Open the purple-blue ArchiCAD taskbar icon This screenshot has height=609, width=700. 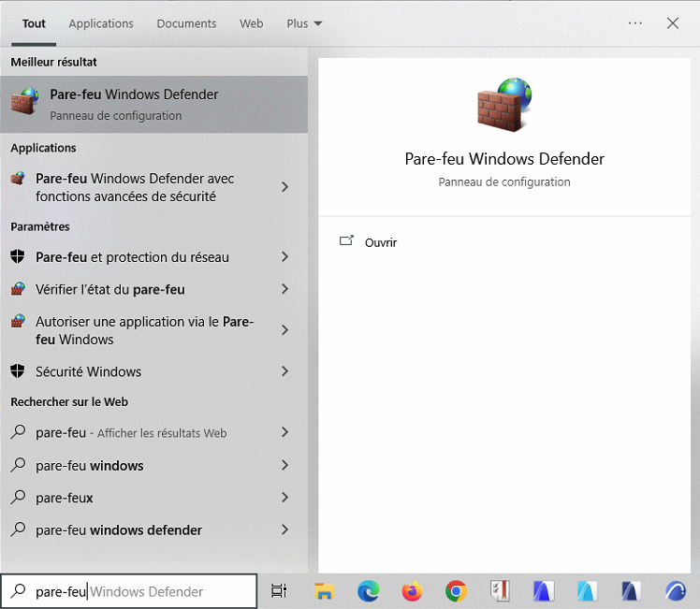(544, 591)
